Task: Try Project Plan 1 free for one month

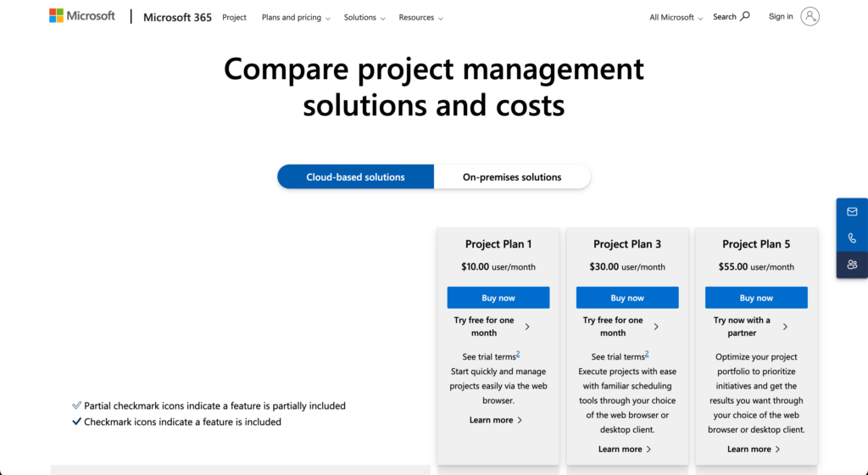Action: tap(492, 327)
